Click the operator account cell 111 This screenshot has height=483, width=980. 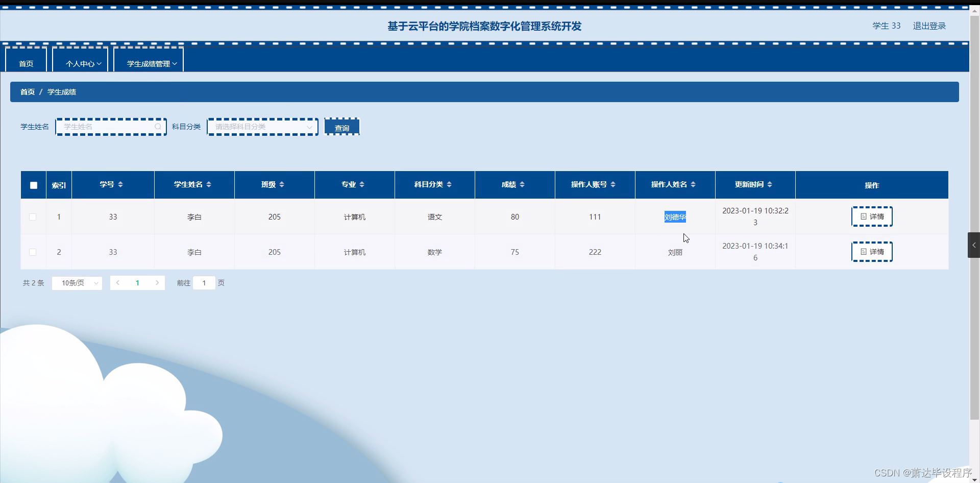(595, 217)
